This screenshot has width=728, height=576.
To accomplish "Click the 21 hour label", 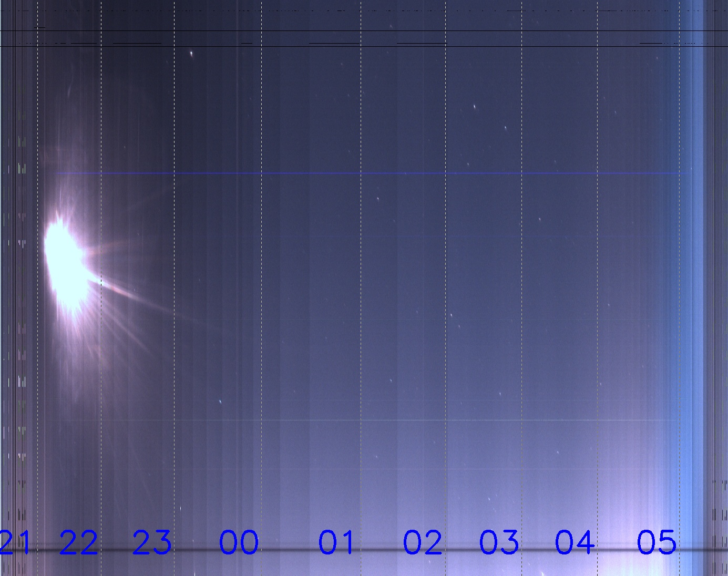I will point(14,542).
